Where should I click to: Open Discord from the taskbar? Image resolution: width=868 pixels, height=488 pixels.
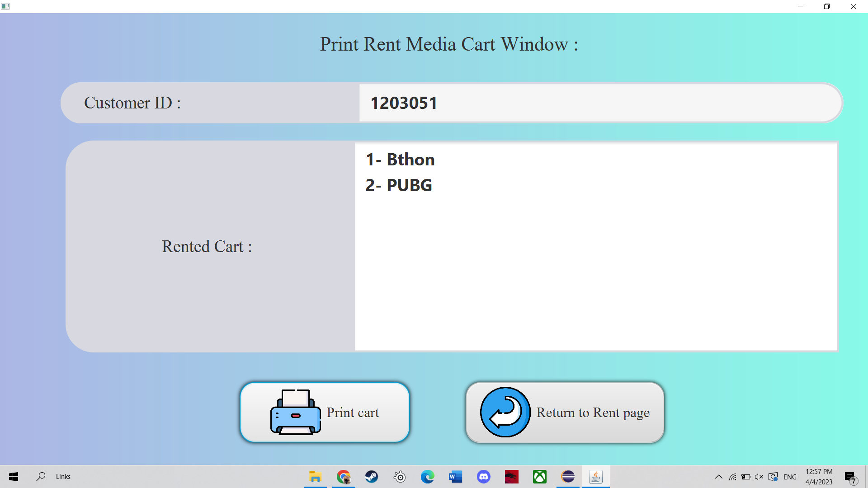tap(483, 477)
